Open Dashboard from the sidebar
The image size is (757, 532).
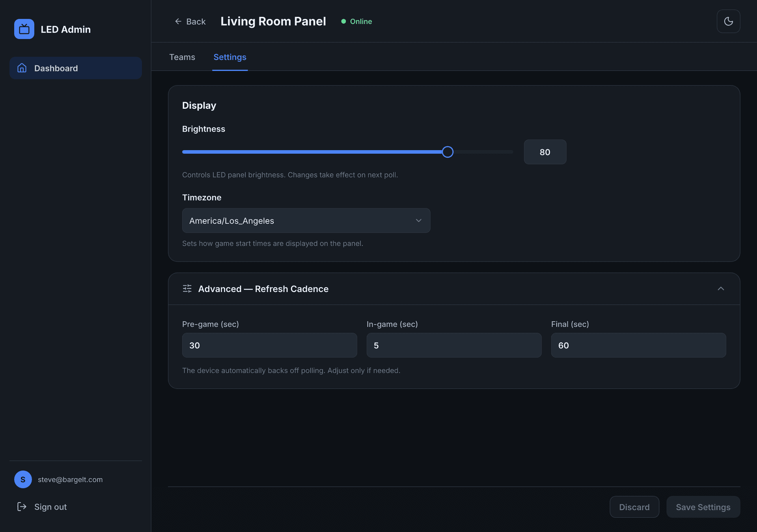(x=76, y=68)
